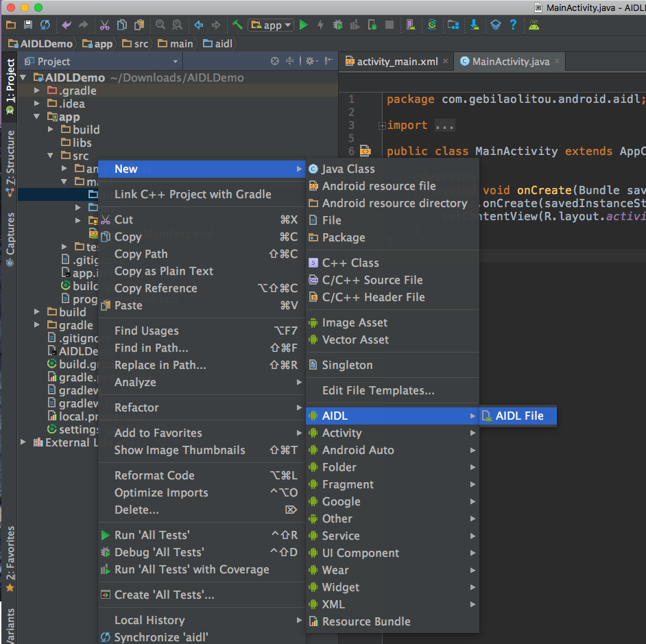
Task: Click the Paste toolbar icon
Action: 140,25
